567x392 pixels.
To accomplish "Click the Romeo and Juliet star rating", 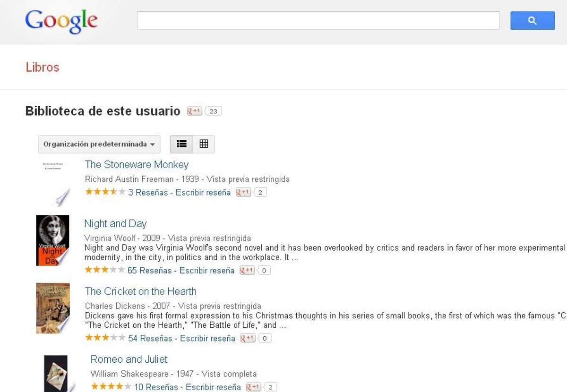I will [111, 387].
